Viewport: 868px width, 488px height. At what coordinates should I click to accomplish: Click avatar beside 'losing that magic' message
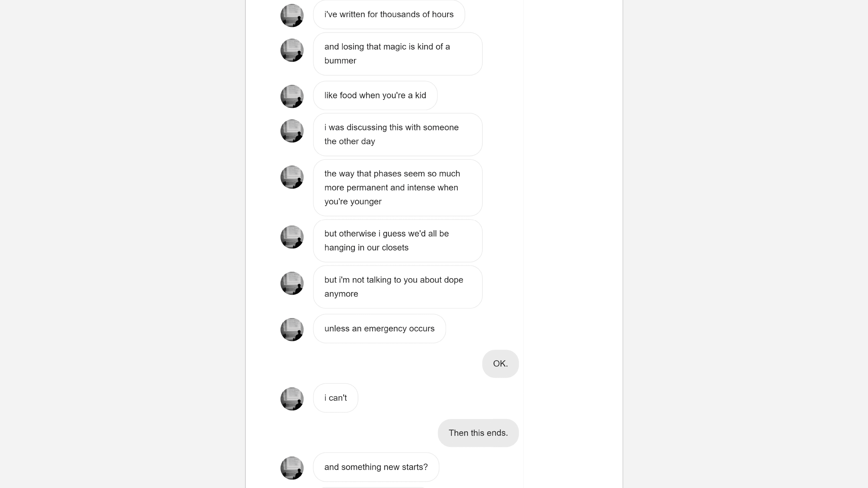click(x=292, y=50)
